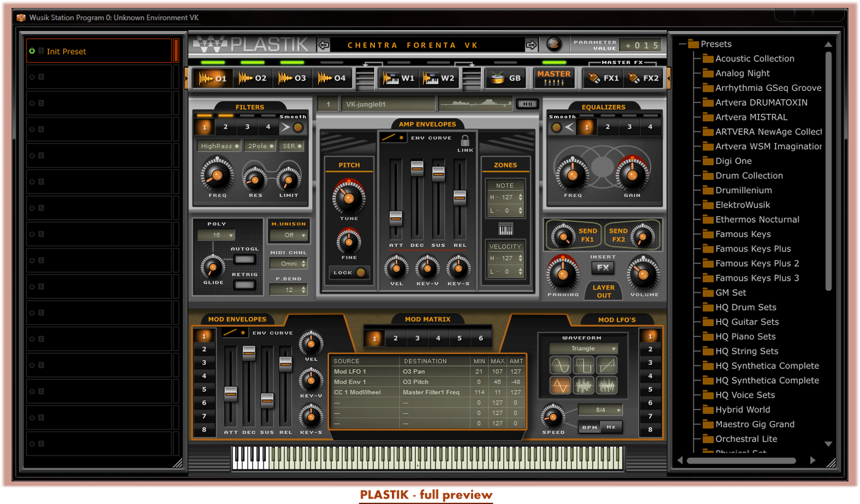Go to previous preset with left arrow

[324, 45]
